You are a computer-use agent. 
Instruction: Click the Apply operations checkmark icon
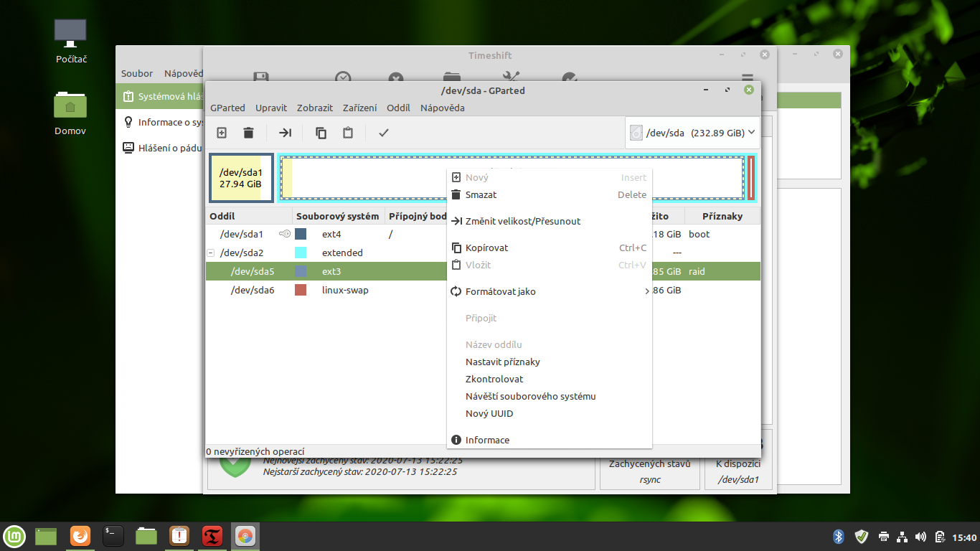click(384, 133)
